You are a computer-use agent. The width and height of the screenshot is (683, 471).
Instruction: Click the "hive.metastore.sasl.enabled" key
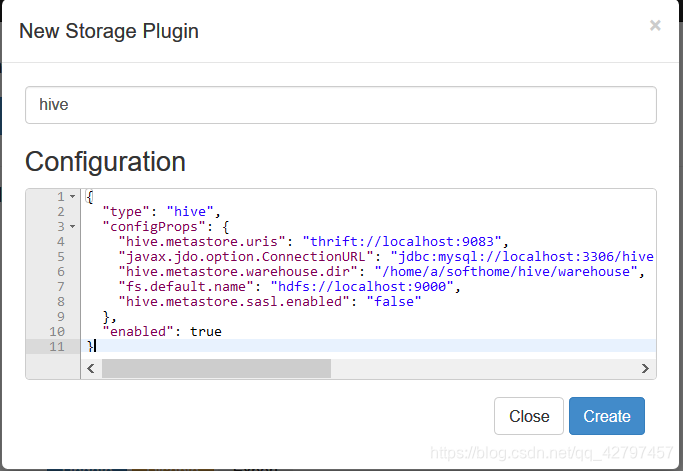click(x=234, y=302)
